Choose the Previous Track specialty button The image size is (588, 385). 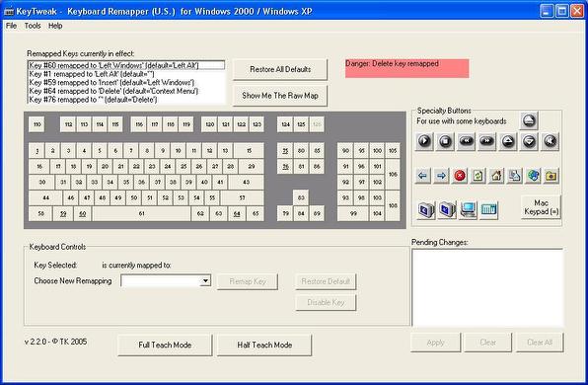coord(466,141)
